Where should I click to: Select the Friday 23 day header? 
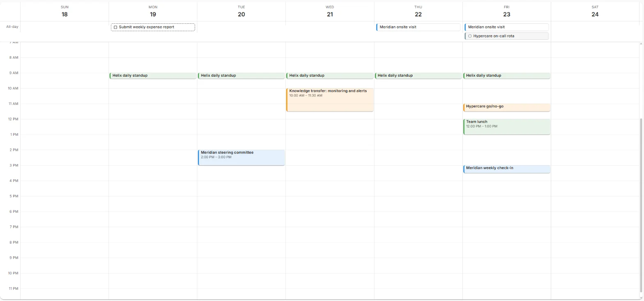[x=506, y=11]
